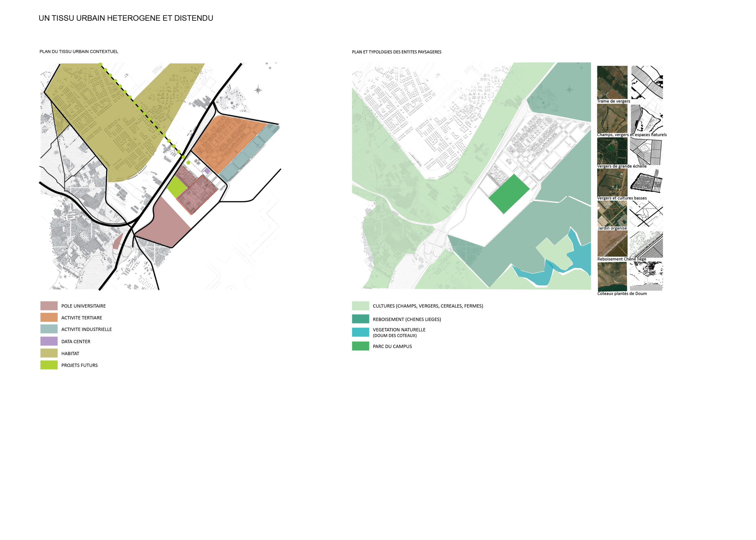Select the 'REBOISEMENT (CHENES LIEGES)' label

pyautogui.click(x=407, y=319)
